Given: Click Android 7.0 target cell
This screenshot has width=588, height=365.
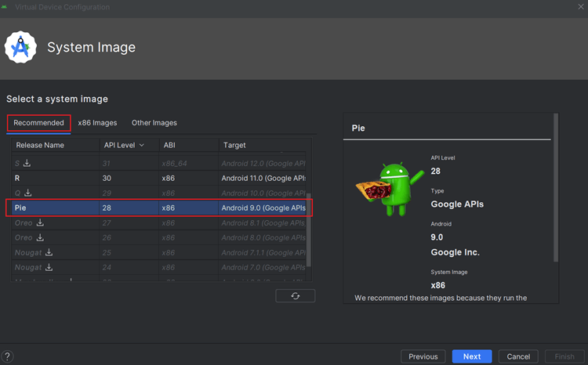Looking at the screenshot, I should 263,267.
